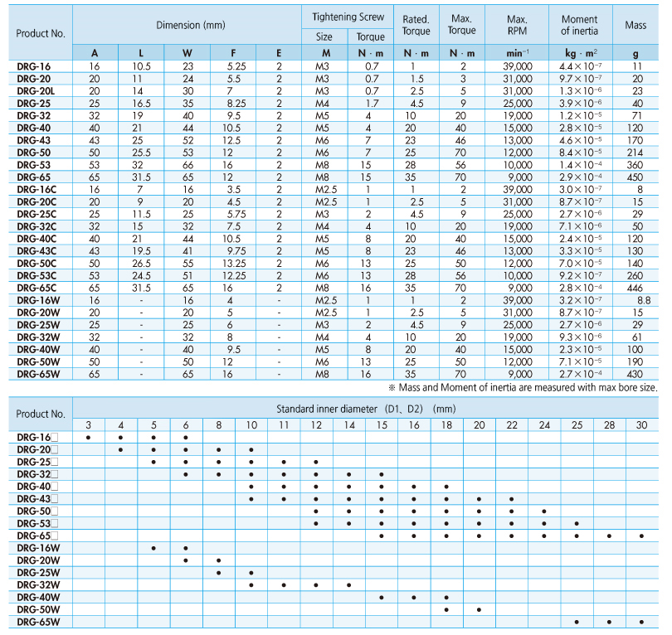The image size is (672, 635).
Task: Click the "8.8" mass value for DRG-16W
Action: click(644, 301)
